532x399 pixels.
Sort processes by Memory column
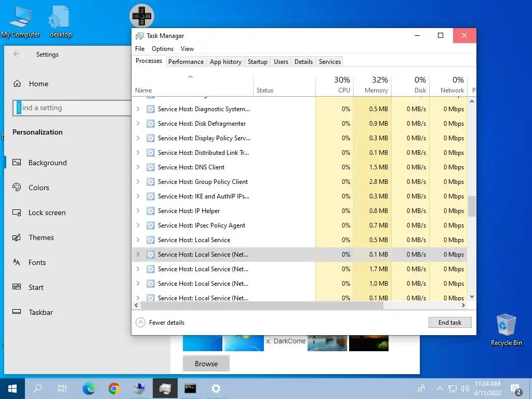(x=373, y=85)
